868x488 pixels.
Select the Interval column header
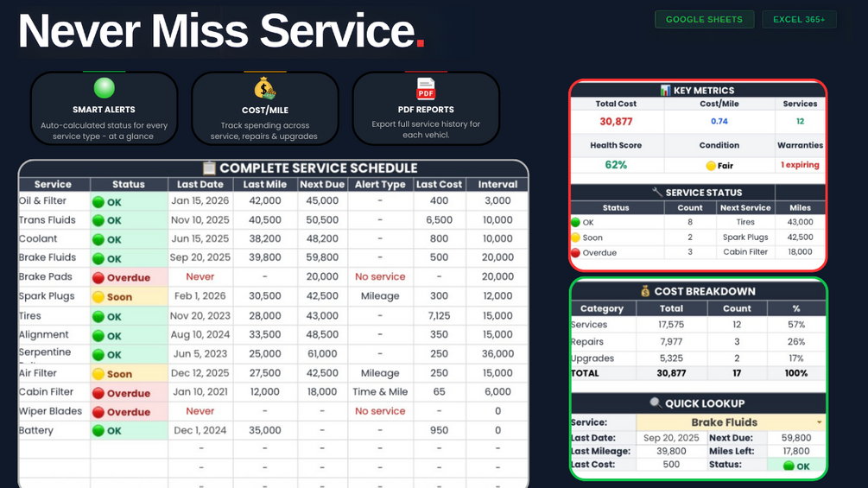pos(497,184)
